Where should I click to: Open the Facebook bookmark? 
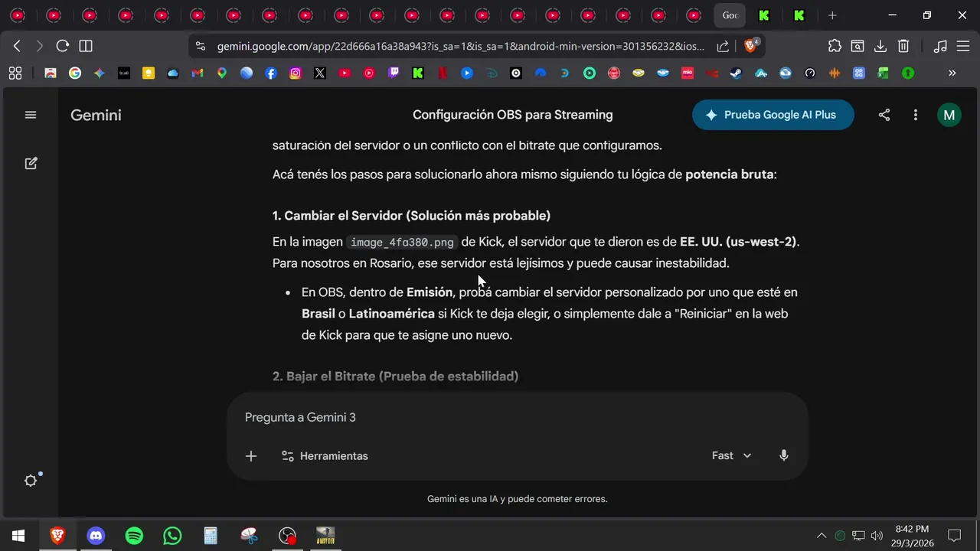271,73
